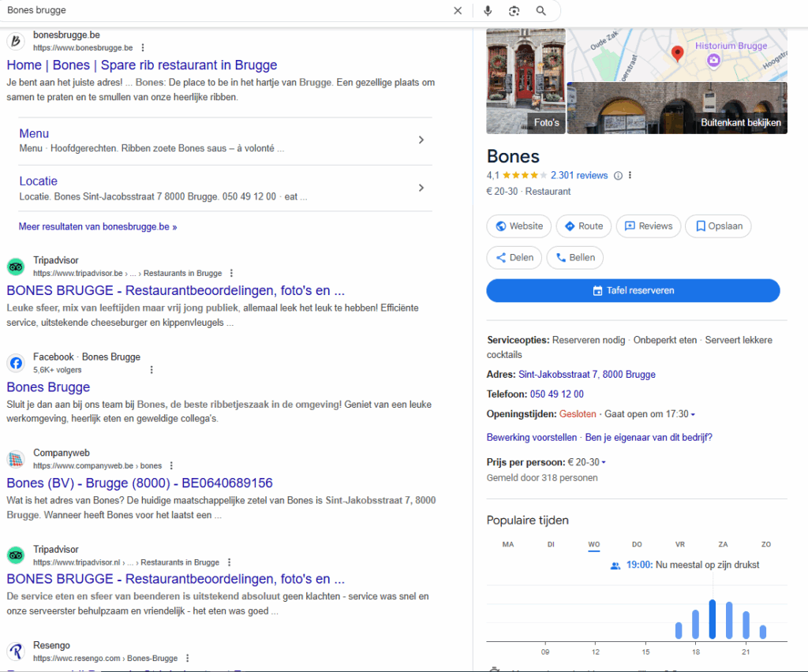The height and width of the screenshot is (672, 808).
Task: Expand Prijs per persoon dropdown
Action: 604,462
